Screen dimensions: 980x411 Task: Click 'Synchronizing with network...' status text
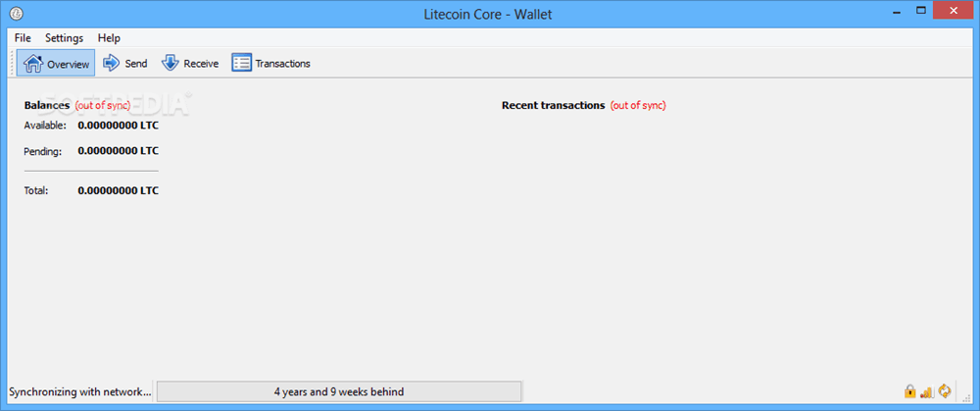pos(80,392)
